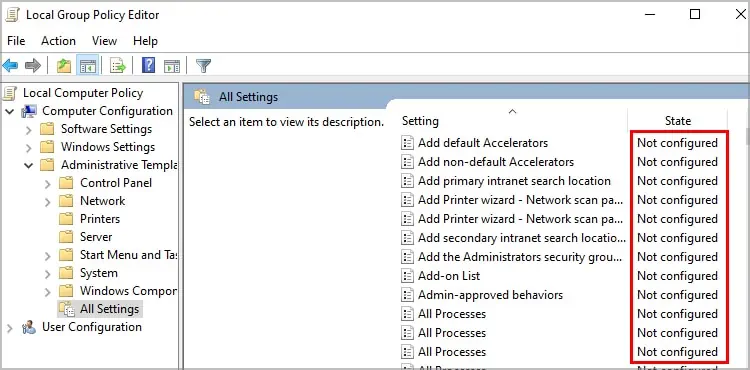The image size is (750, 370).
Task: Select the System tree item
Action: point(99,273)
